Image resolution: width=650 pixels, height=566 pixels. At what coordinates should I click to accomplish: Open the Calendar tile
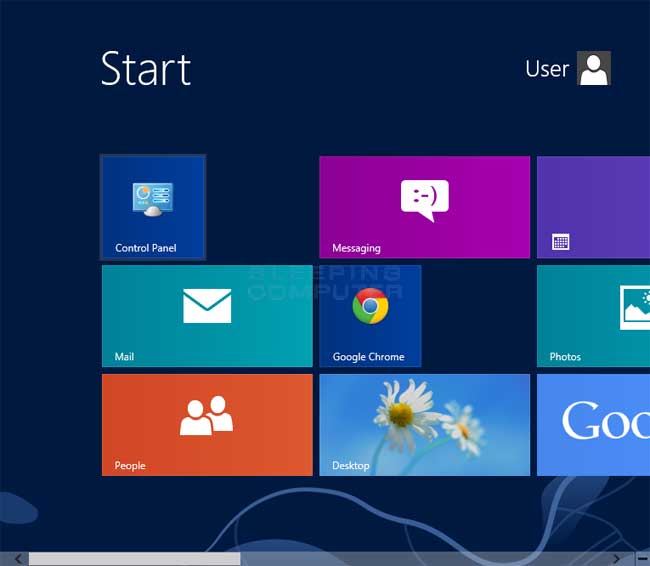pyautogui.click(x=593, y=207)
